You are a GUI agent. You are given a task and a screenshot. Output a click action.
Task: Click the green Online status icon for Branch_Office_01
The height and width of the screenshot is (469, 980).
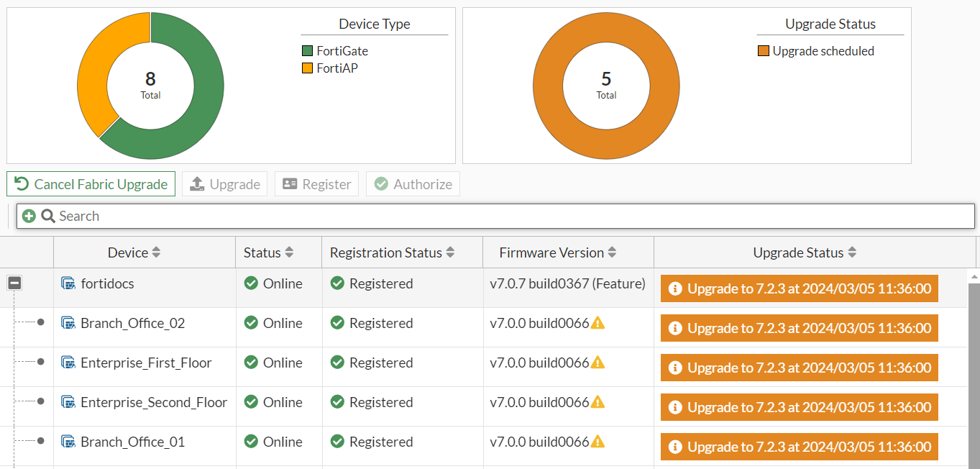pos(249,442)
